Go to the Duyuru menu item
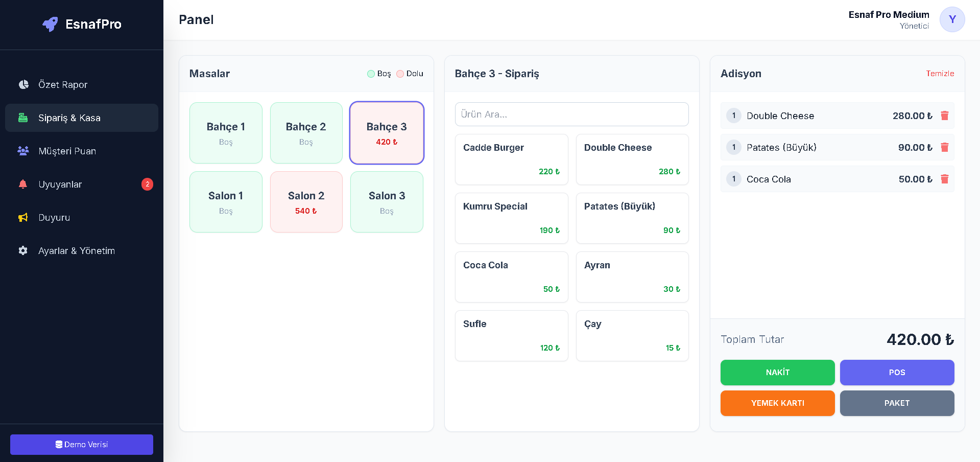This screenshot has width=980, height=462. 54,218
